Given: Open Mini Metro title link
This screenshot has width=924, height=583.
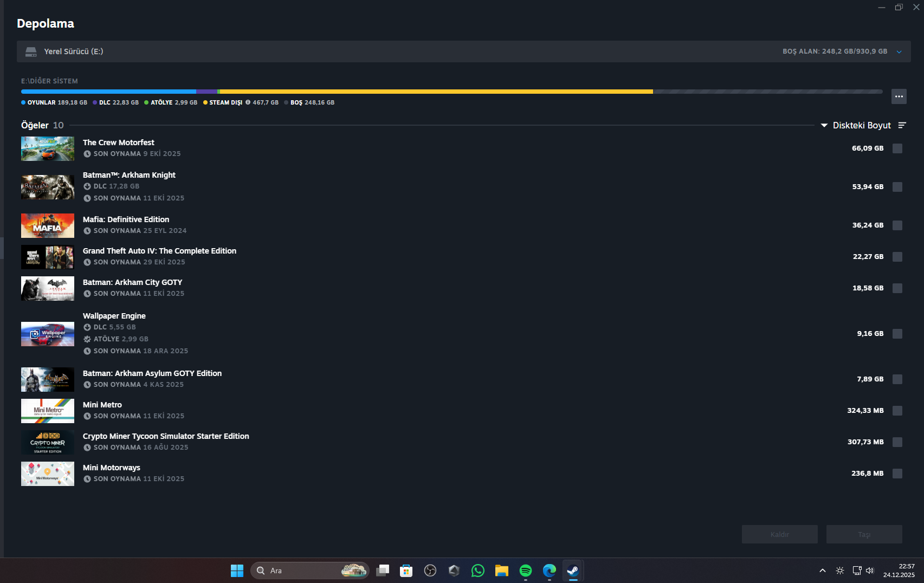Looking at the screenshot, I should click(102, 405).
